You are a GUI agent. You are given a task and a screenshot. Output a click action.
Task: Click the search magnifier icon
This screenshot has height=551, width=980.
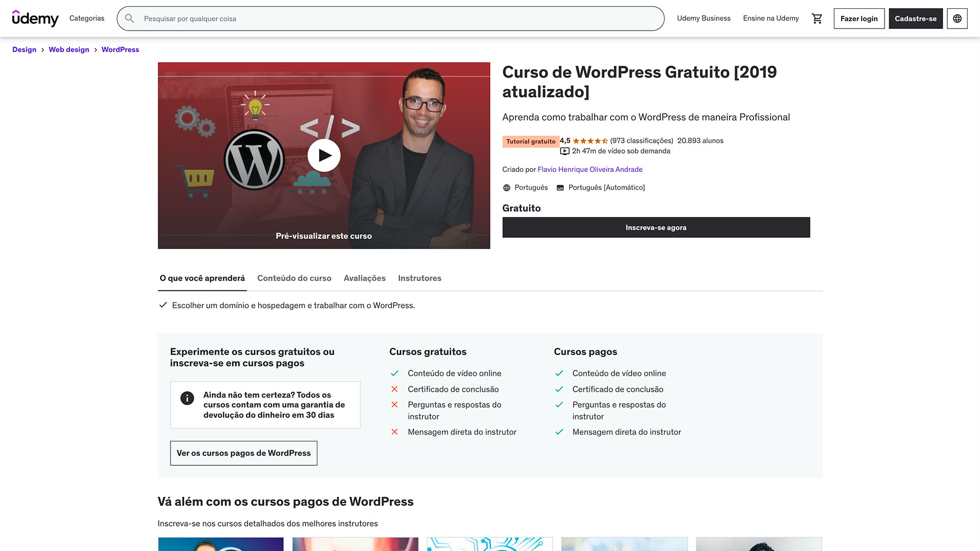point(130,18)
